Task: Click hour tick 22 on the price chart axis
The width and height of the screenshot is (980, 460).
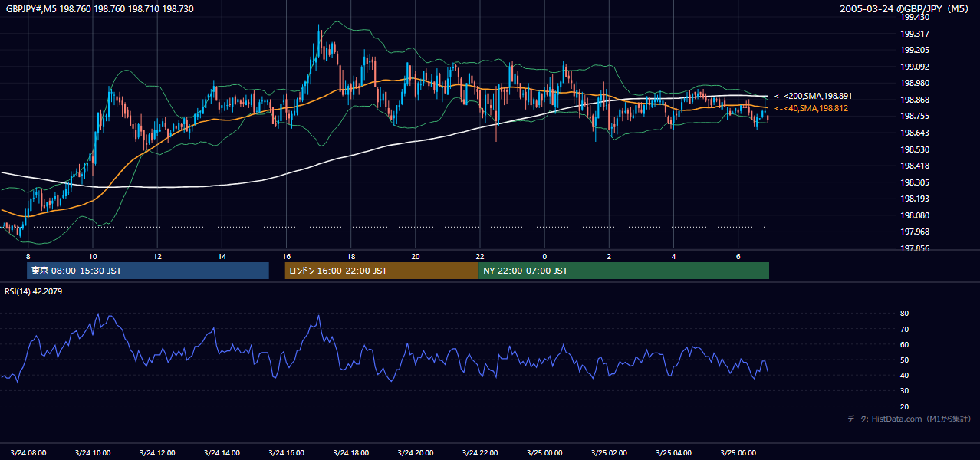Action: click(479, 256)
